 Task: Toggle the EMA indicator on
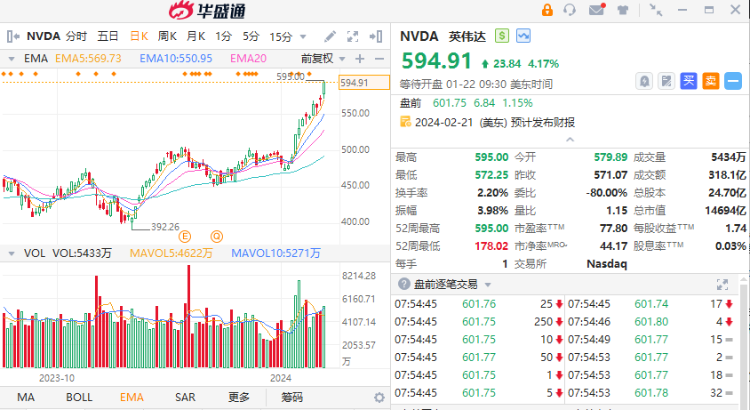[131, 397]
